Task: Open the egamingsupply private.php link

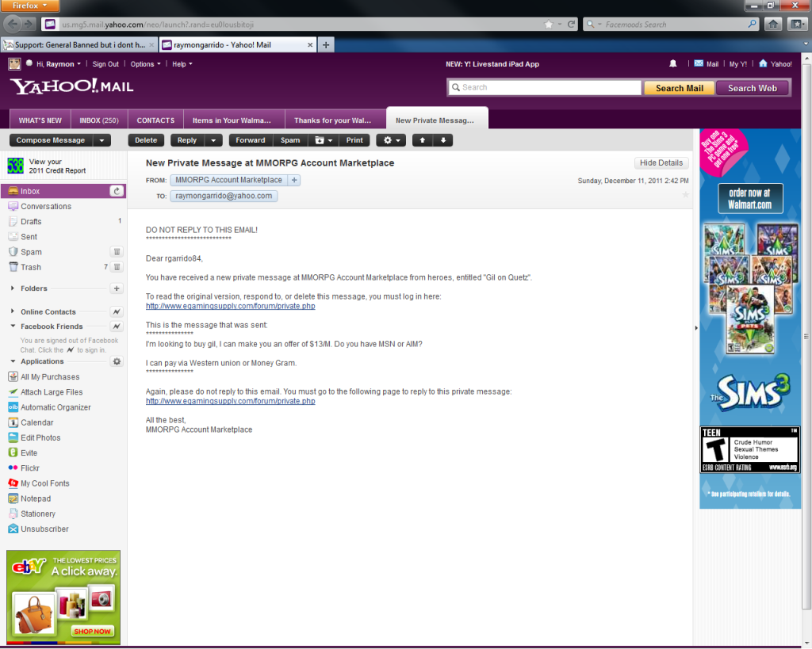Action: point(230,306)
